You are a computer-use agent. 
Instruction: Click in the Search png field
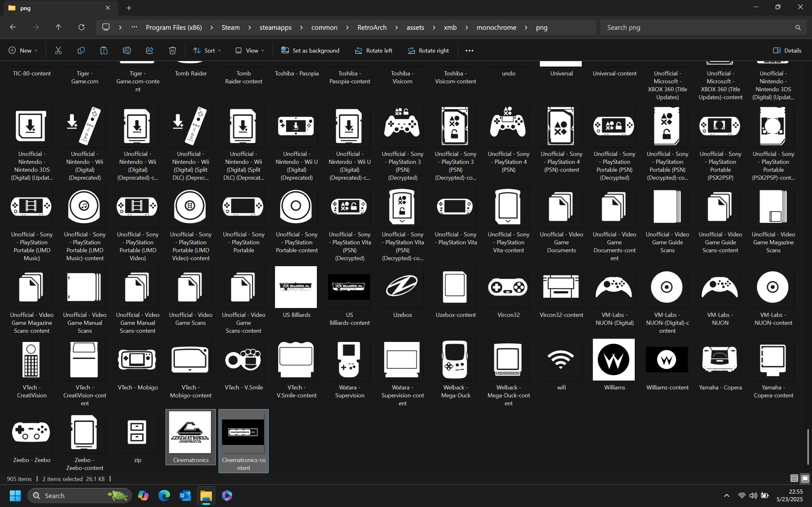click(x=698, y=27)
